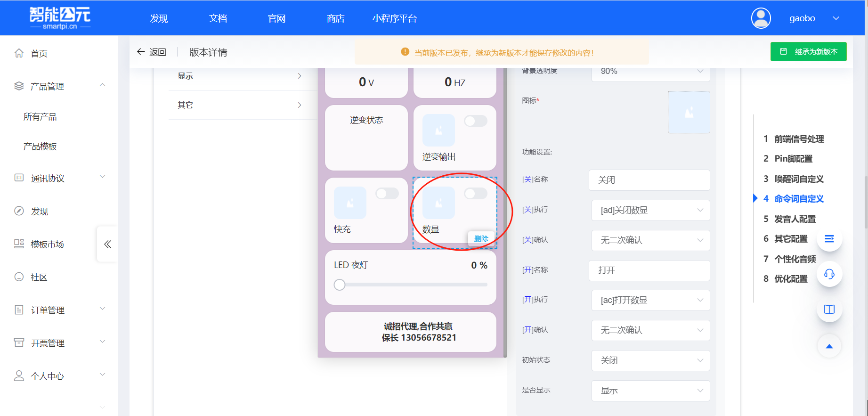
Task: Click the 诚招代理,合作共赢 banner card
Action: (x=411, y=332)
